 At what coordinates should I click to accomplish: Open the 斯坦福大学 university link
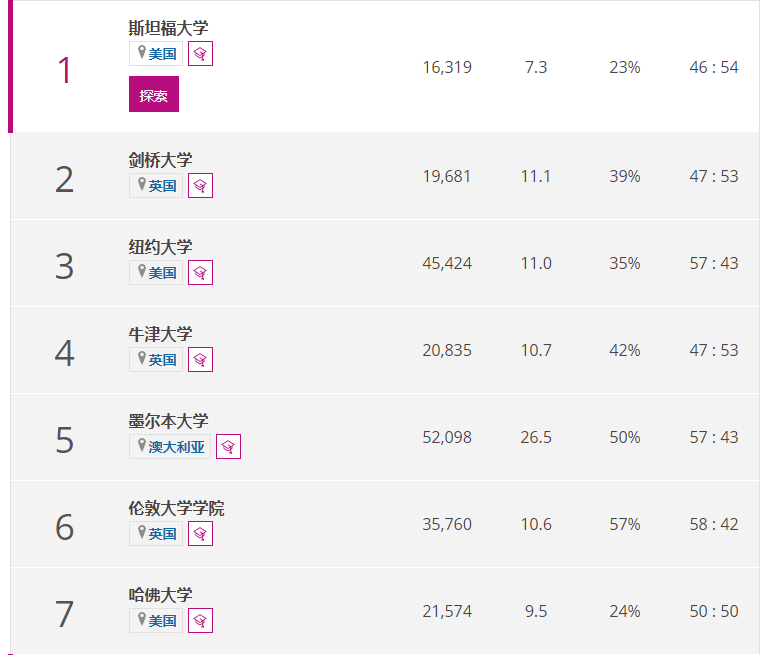pyautogui.click(x=168, y=28)
